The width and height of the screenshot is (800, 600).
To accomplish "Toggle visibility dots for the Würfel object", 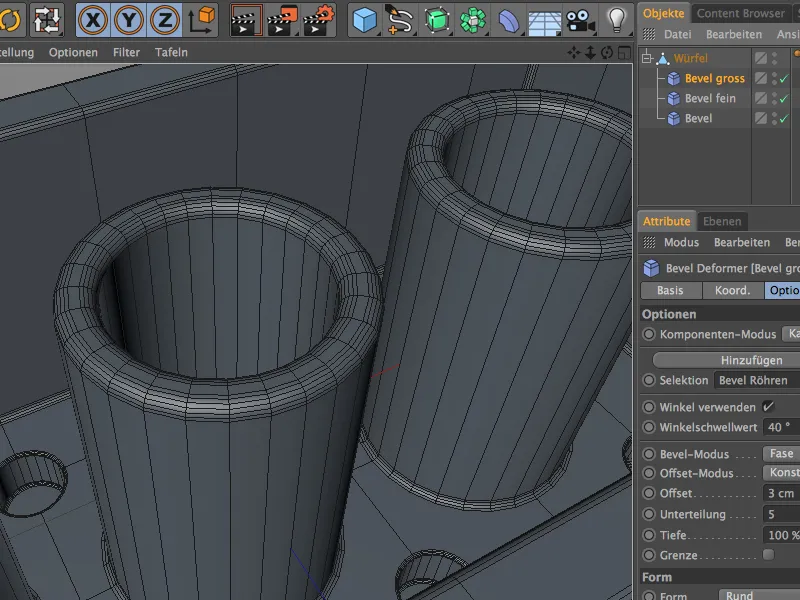I will point(774,58).
